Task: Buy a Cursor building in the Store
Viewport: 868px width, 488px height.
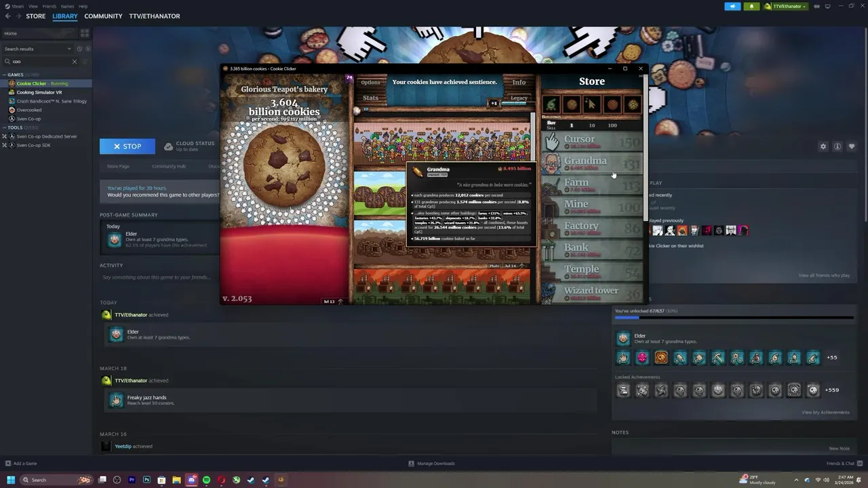Action: click(591, 141)
